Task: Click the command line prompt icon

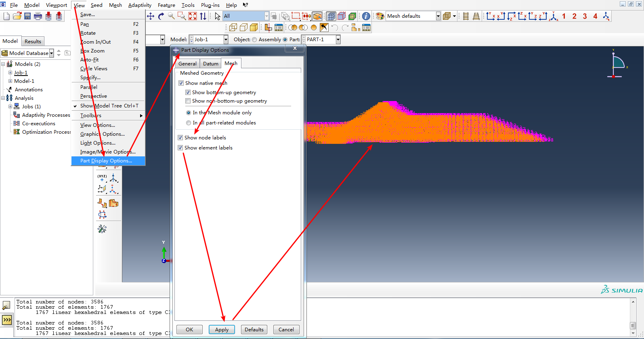Action: click(7, 320)
